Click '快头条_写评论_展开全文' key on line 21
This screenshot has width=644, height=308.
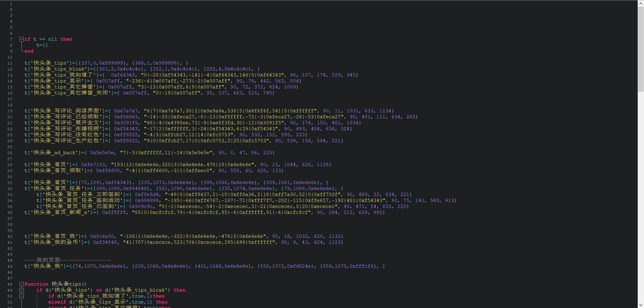66,123
